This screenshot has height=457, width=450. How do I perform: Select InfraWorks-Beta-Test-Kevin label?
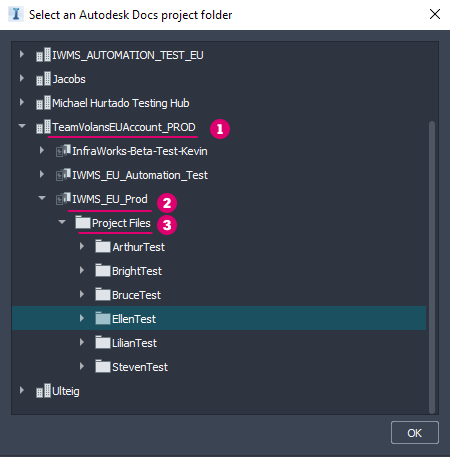coord(140,151)
